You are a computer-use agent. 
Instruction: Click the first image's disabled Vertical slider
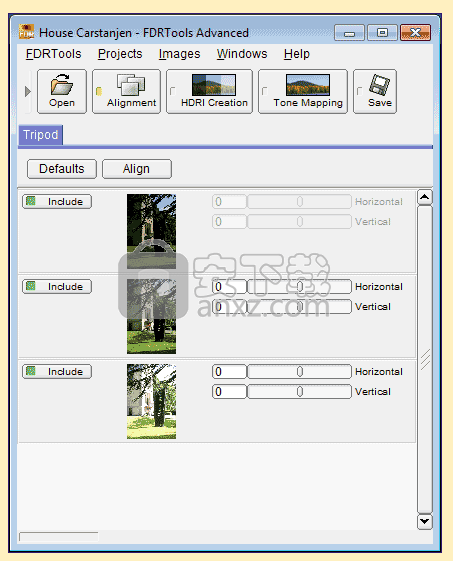(299, 222)
